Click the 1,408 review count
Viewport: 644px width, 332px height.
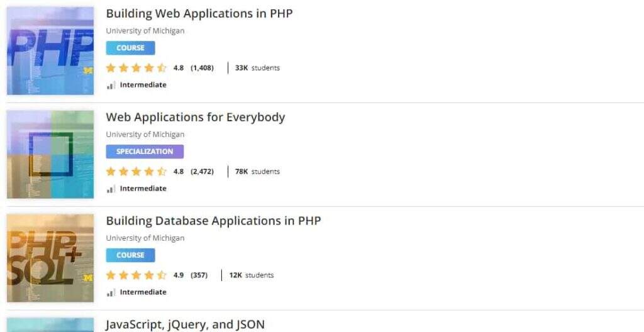click(x=202, y=68)
